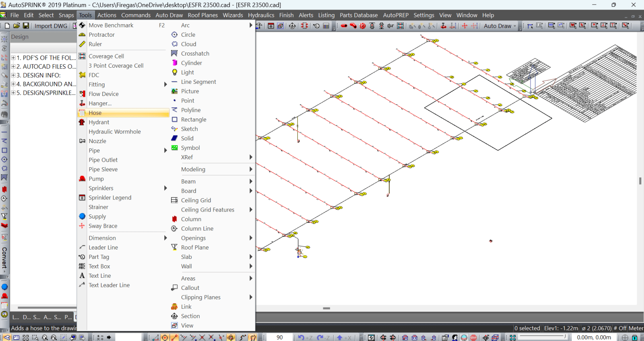The image size is (644, 341).
Task: Click the Elev1: -1.22m status entry
Action: coord(561,328)
